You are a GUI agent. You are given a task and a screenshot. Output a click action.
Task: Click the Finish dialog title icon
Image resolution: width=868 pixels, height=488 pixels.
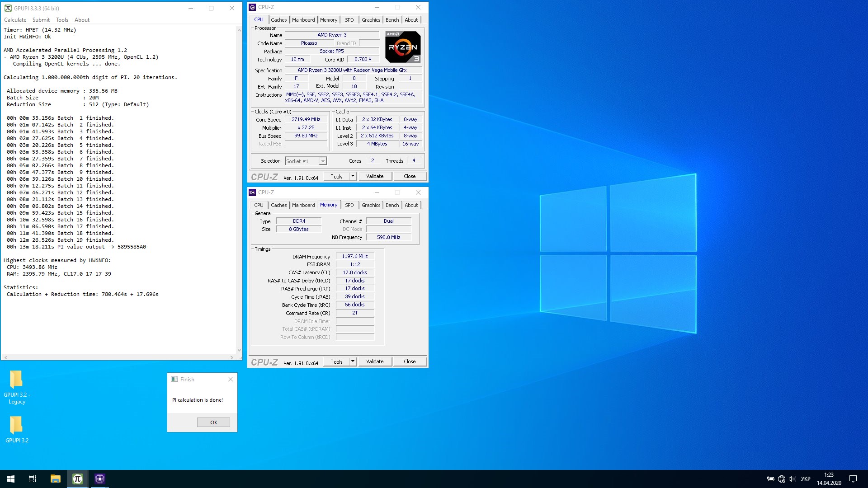[x=175, y=380]
